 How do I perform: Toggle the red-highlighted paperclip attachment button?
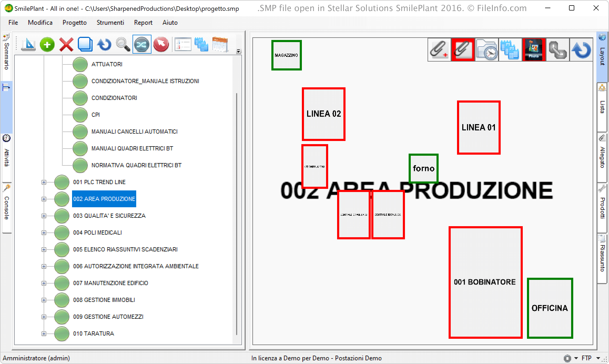coord(463,50)
